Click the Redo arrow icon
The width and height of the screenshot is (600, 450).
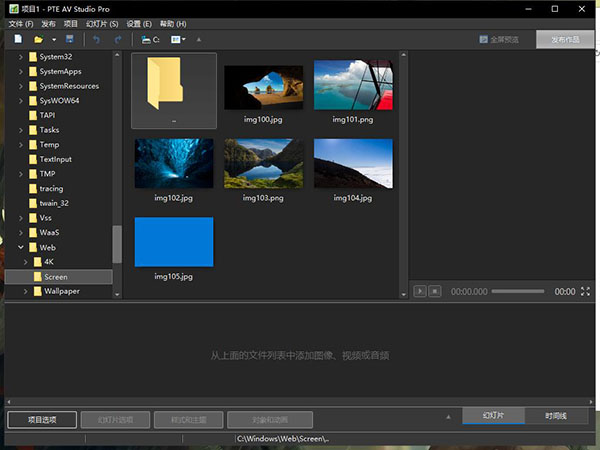118,39
